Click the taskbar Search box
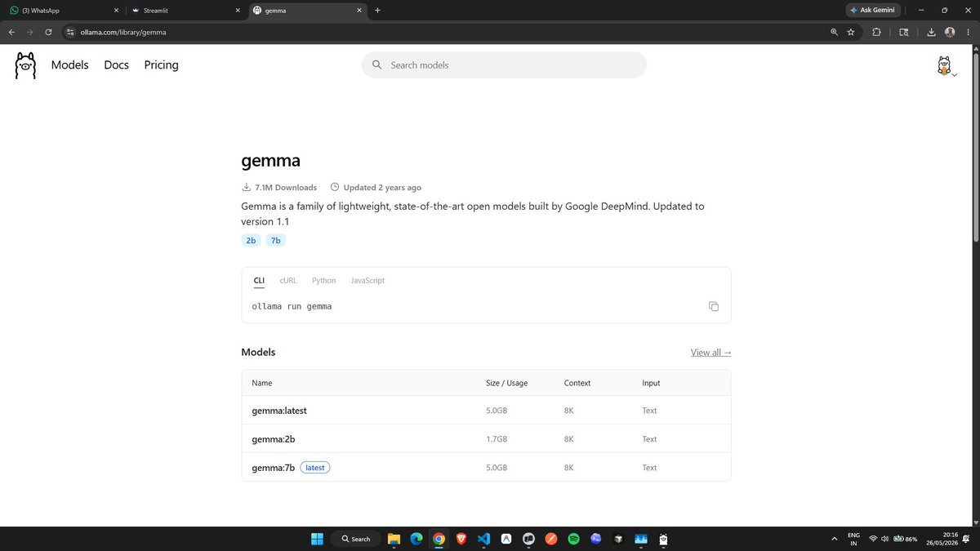 tap(356, 539)
